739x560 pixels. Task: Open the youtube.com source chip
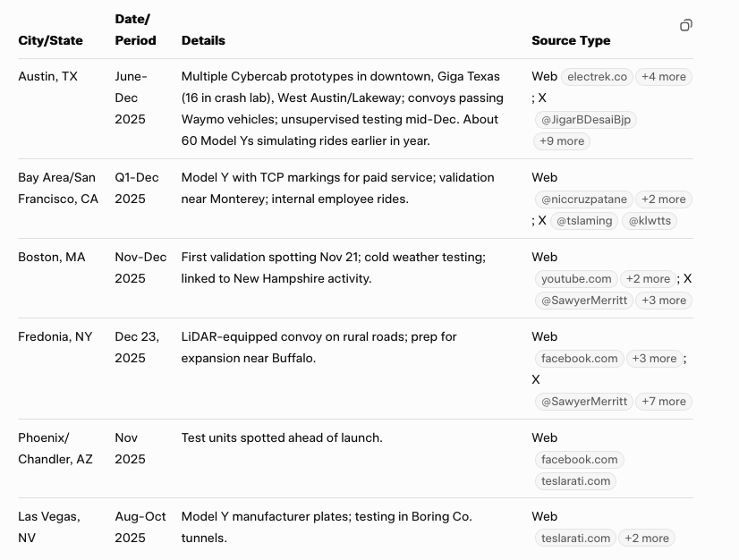tap(576, 279)
